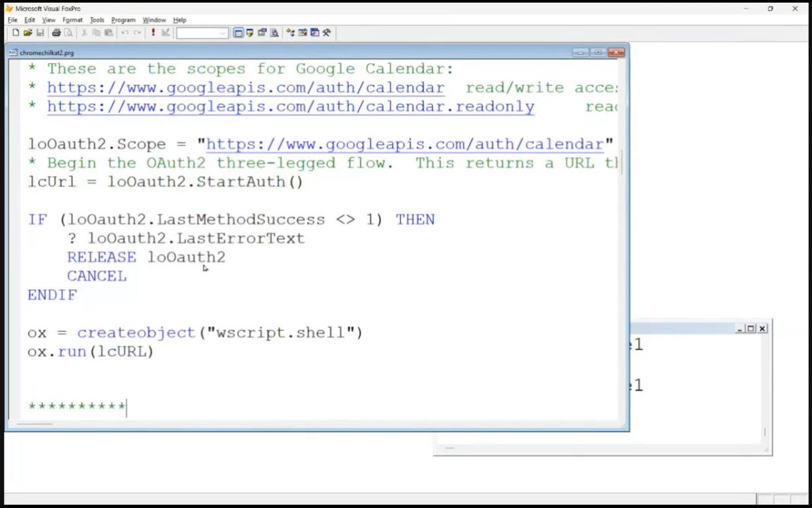Click the 'ox.run(lcURL)' line
Image resolution: width=812 pixels, height=508 pixels.
tap(91, 352)
